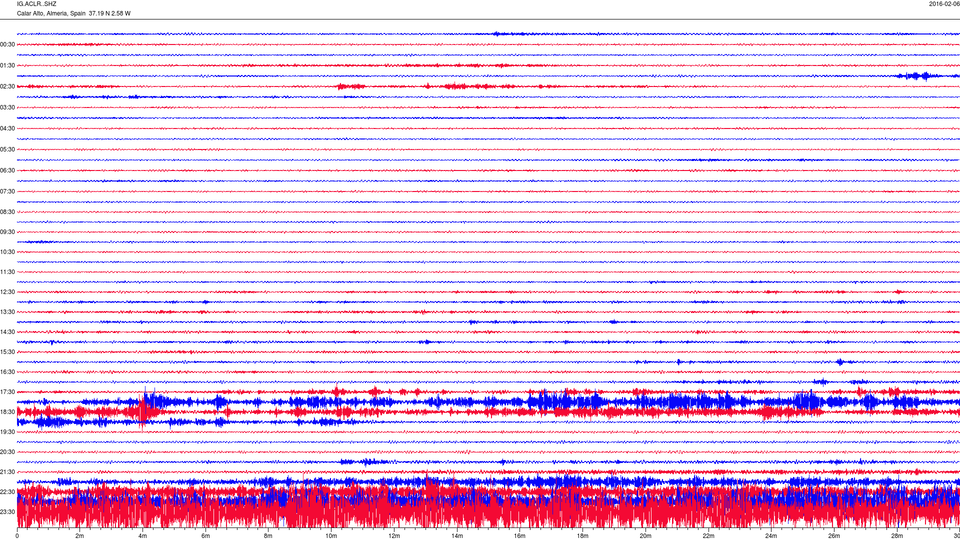Select the 17:30 time label
The width and height of the screenshot is (960, 540).
[x=7, y=392]
